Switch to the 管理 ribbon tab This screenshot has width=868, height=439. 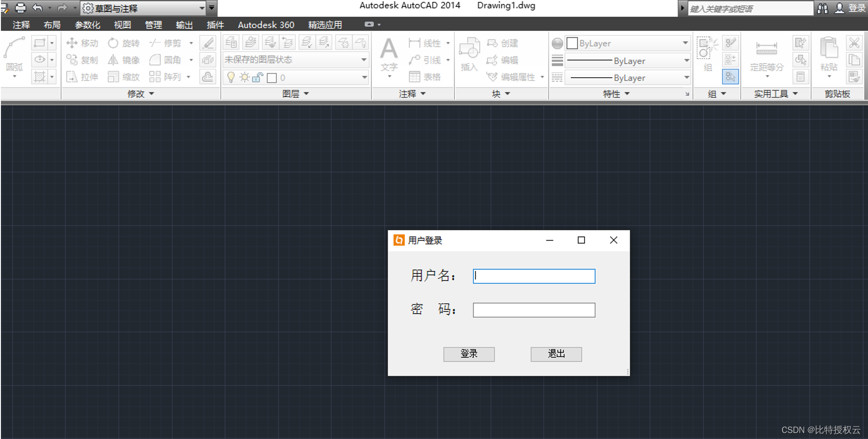point(153,25)
